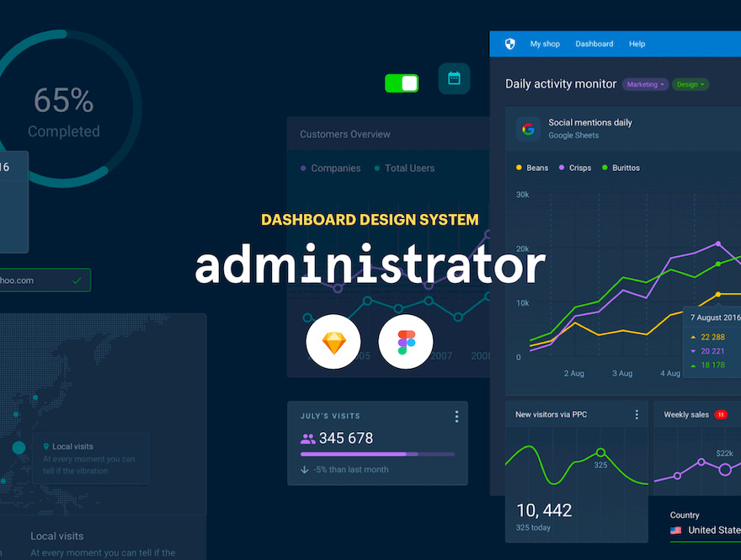
Task: Click the 345 678 visits number
Action: 346,438
